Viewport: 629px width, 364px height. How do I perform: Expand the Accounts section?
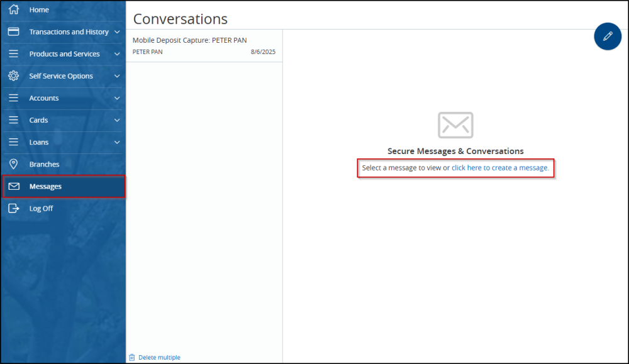click(x=117, y=98)
